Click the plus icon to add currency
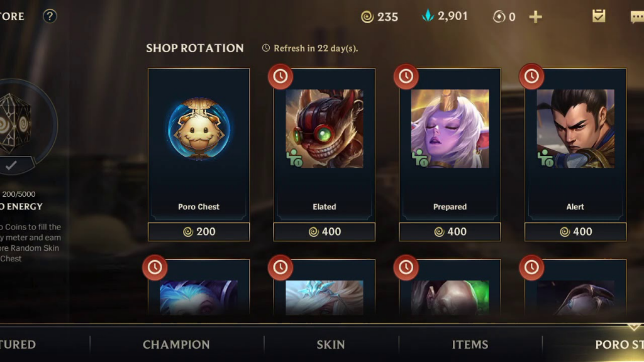Image resolution: width=644 pixels, height=362 pixels. tap(535, 17)
